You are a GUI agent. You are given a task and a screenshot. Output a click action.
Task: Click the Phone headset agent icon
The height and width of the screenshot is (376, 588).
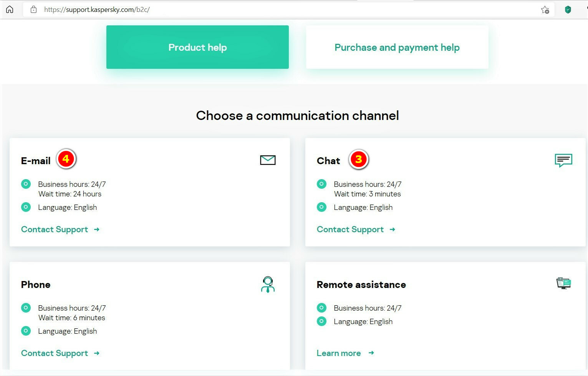(x=268, y=284)
